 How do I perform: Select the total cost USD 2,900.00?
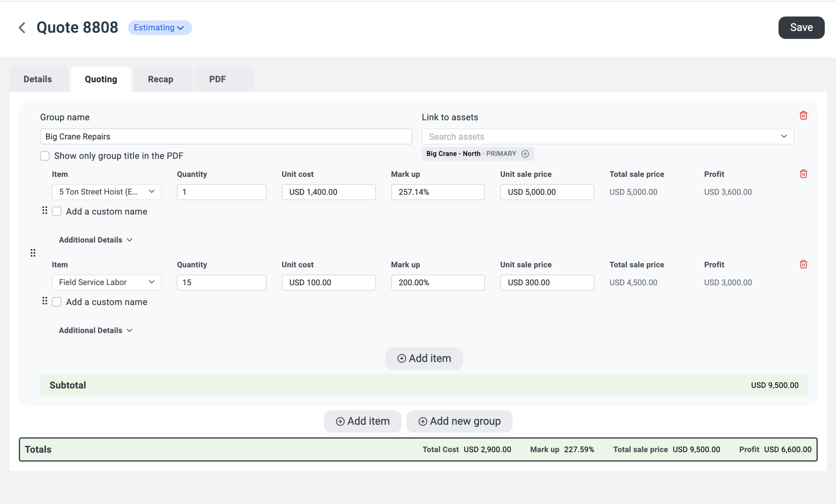487,449
